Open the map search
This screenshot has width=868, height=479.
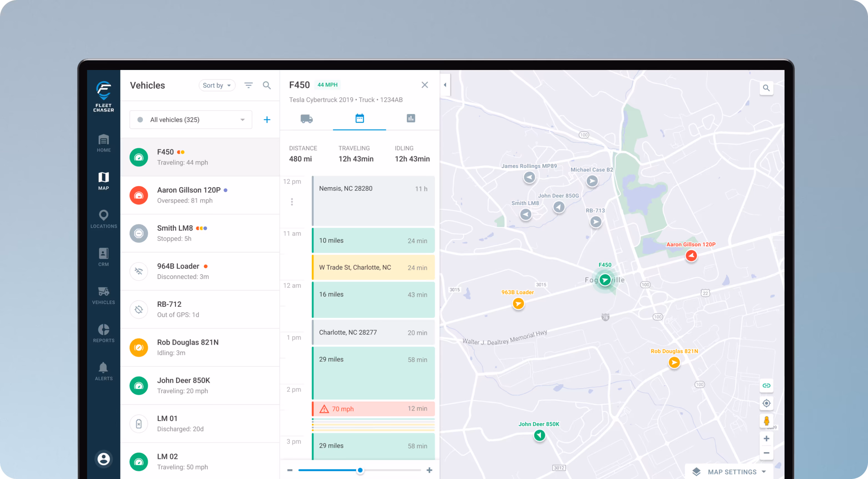tap(766, 88)
